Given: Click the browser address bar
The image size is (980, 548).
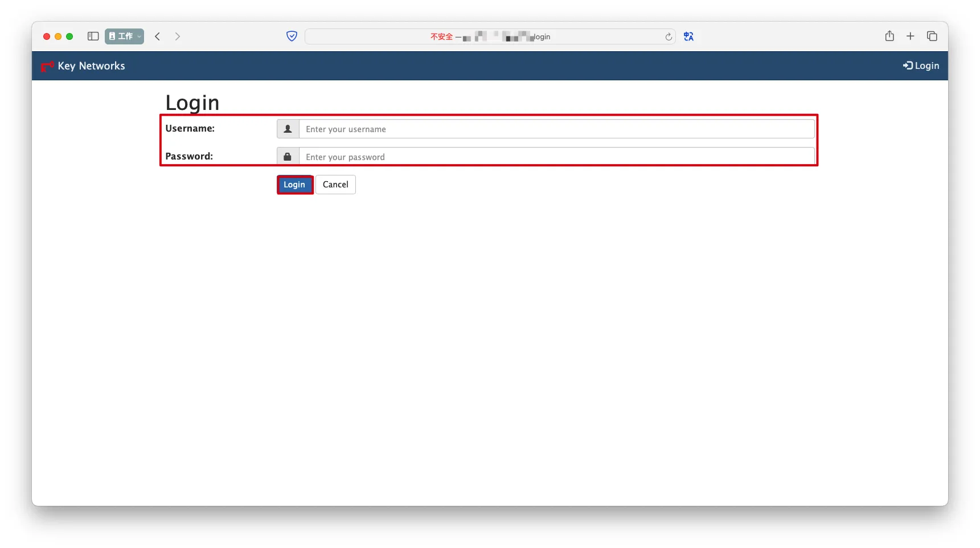Looking at the screenshot, I should pos(490,36).
